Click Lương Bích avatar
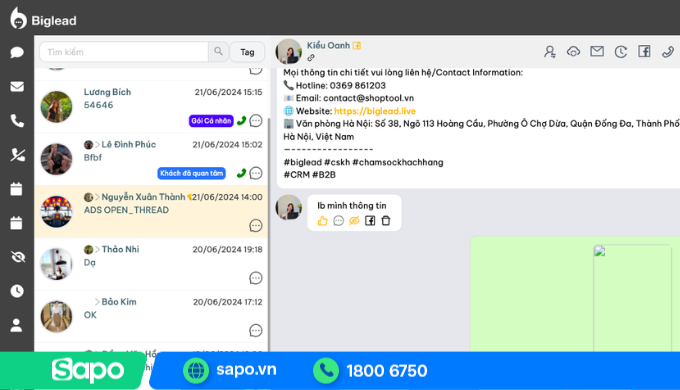Screen dimensions: 680x390 tap(56, 107)
